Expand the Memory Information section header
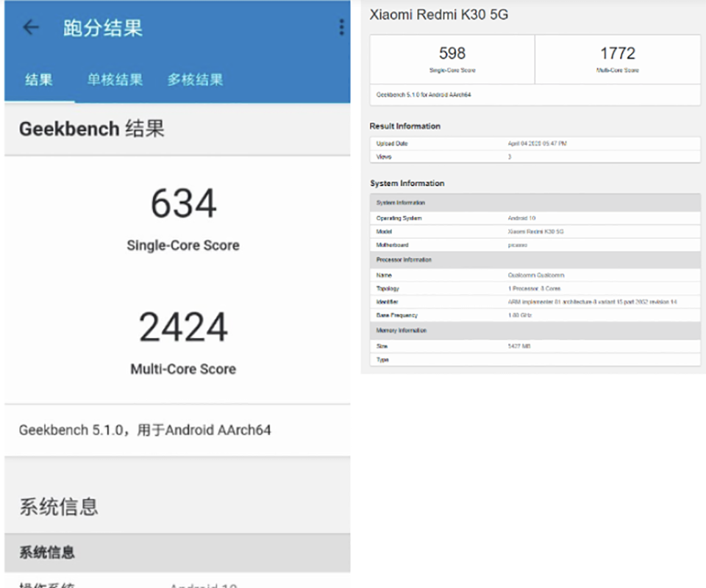 coord(535,331)
